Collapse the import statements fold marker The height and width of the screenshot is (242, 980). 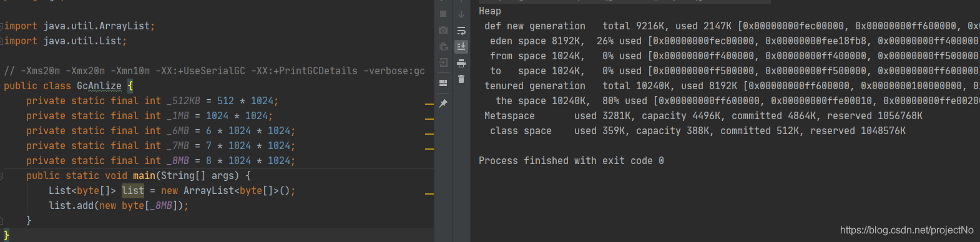coord(2,26)
